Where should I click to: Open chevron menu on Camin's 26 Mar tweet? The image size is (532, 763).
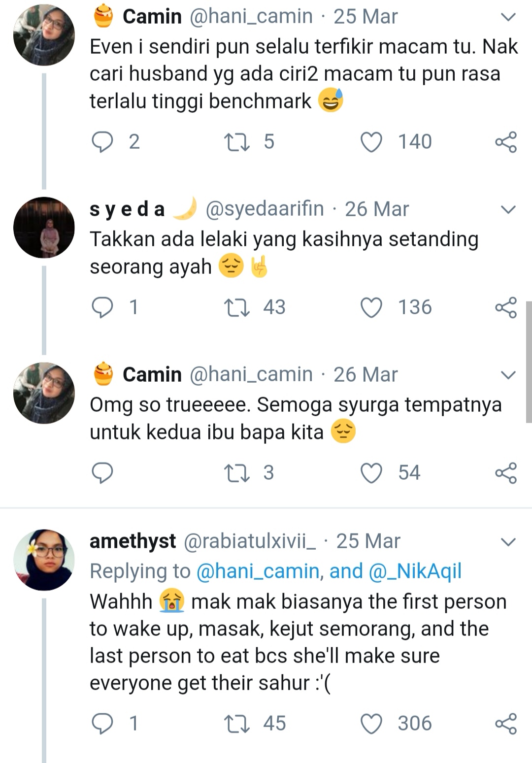[508, 375]
